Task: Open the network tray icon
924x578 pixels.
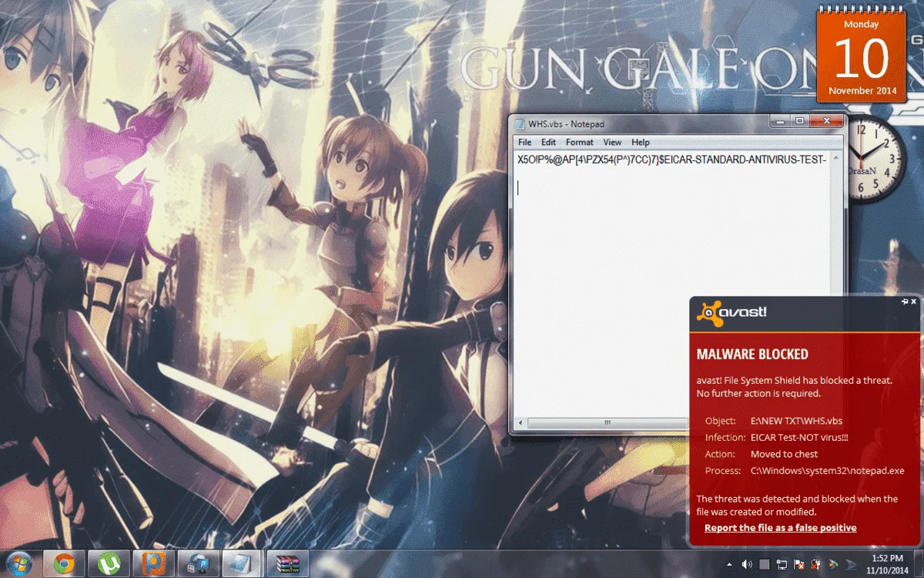Action: coord(782,563)
